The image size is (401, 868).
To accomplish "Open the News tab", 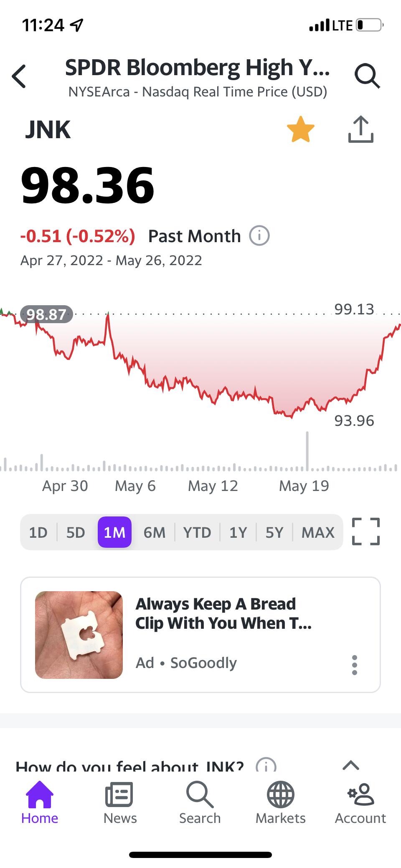I will pyautogui.click(x=120, y=802).
